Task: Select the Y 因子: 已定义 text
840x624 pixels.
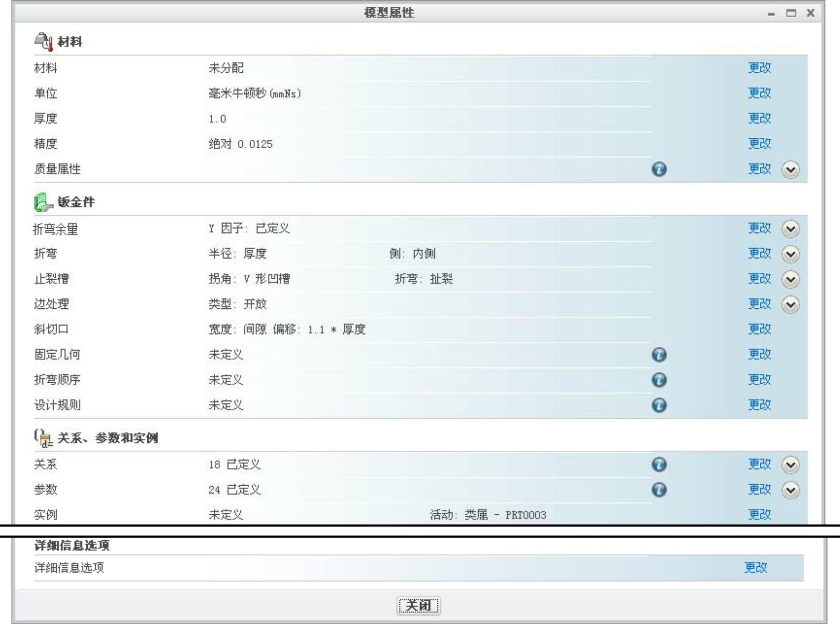Action: click(249, 228)
